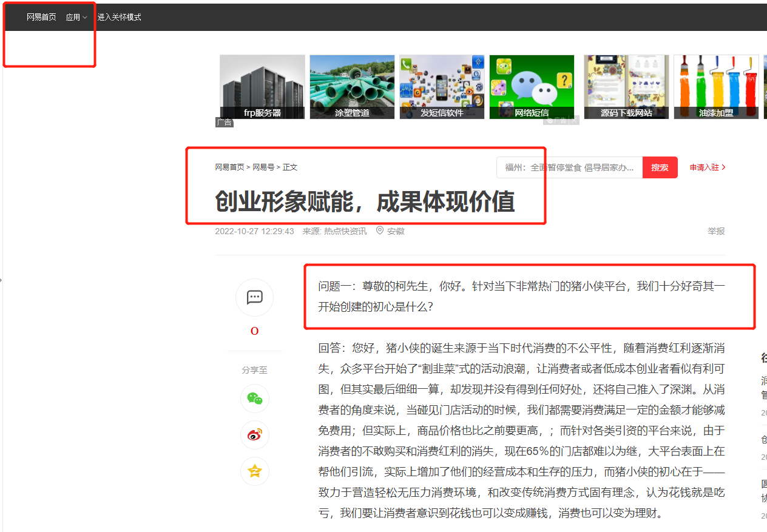The width and height of the screenshot is (767, 532).
Task: Click the location pin icon beside 安徽
Action: tap(380, 231)
